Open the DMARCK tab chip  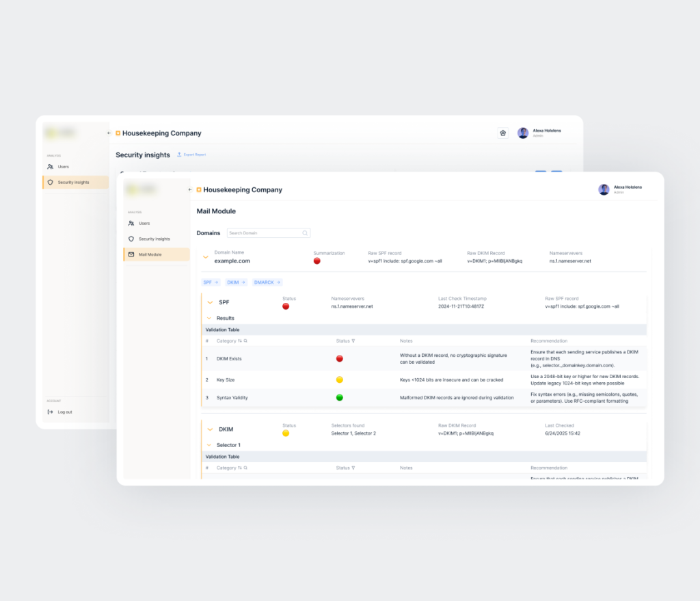point(267,282)
